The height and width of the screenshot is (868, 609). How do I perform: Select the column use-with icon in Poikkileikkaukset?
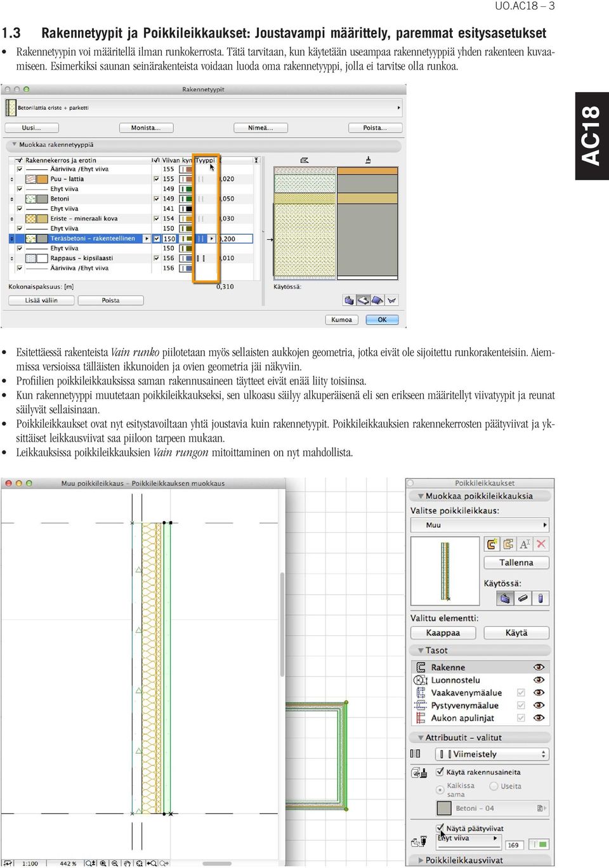[x=540, y=598]
